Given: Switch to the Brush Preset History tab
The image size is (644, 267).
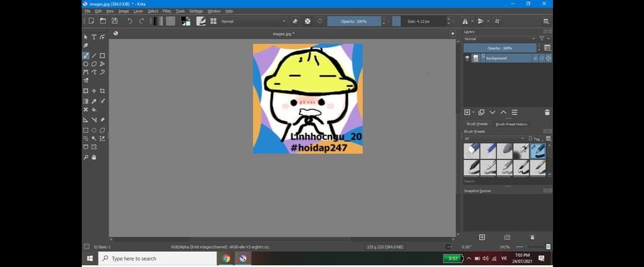Looking at the screenshot, I should tap(511, 124).
